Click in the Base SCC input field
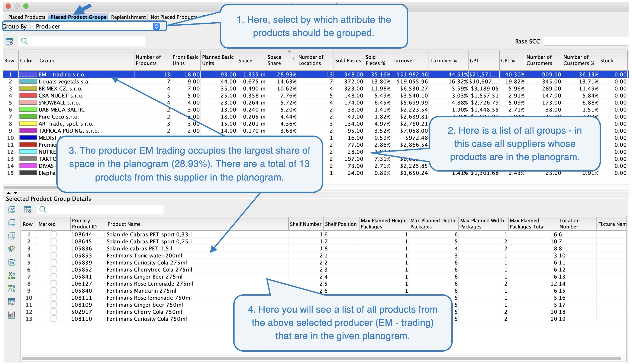This screenshot has width=632, height=364. pos(585,41)
